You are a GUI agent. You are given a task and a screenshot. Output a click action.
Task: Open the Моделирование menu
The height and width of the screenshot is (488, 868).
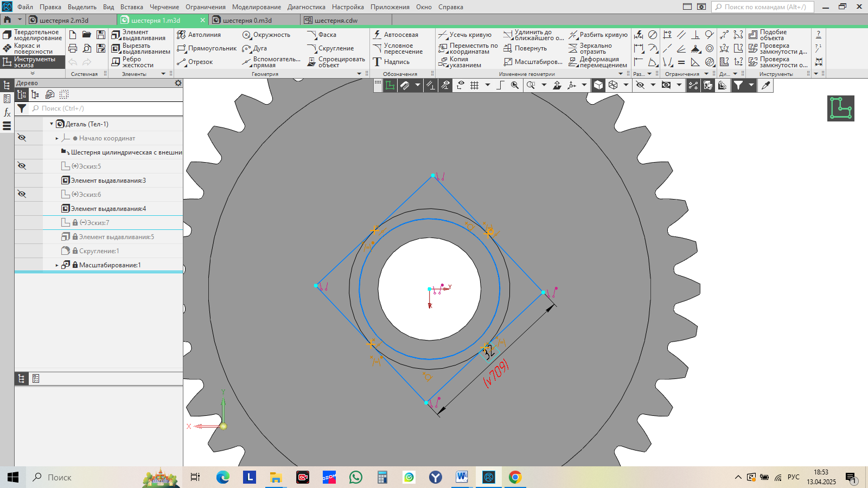tap(257, 7)
